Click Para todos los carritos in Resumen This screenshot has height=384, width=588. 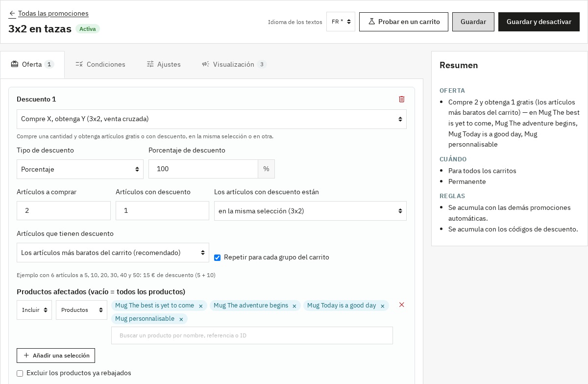coord(482,171)
